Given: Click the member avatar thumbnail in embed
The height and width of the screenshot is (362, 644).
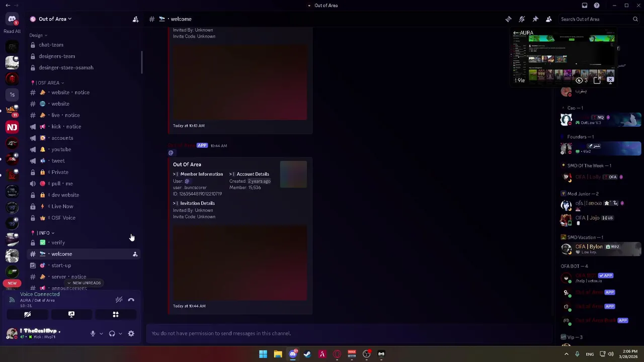Looking at the screenshot, I should pos(293,174).
